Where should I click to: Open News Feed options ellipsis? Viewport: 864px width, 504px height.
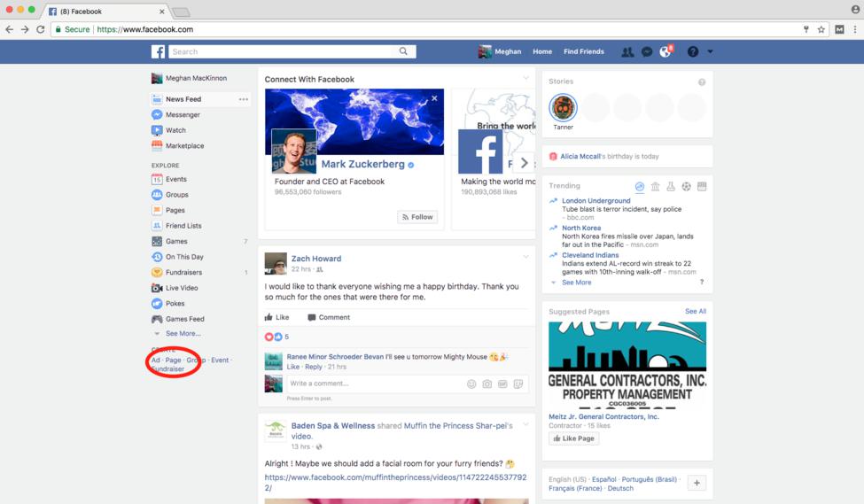244,99
